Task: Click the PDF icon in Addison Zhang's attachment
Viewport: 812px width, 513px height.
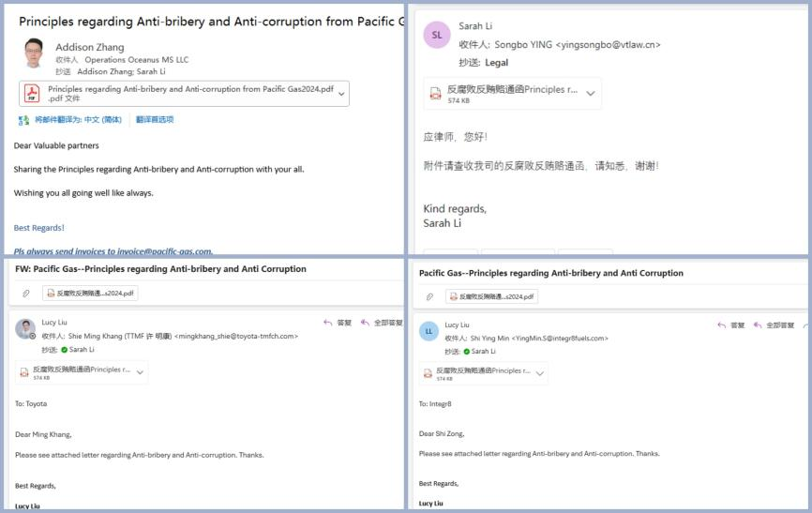Action: tap(32, 93)
